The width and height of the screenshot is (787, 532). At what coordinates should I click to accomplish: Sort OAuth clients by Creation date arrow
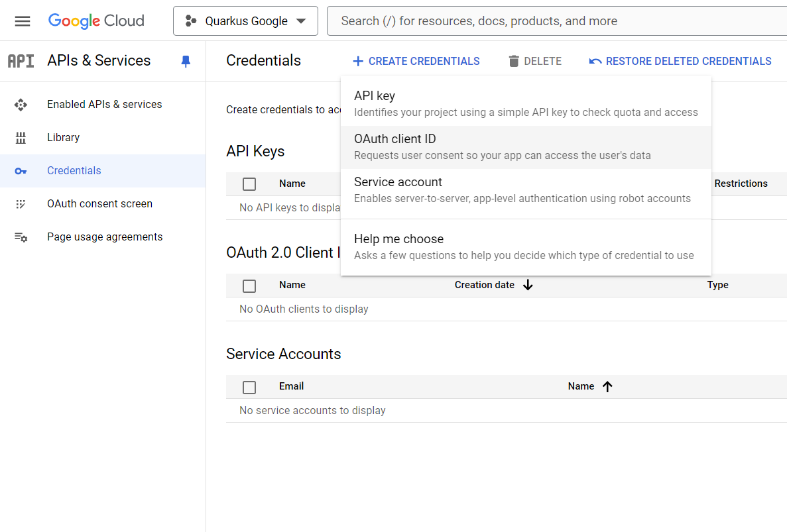[x=528, y=285]
